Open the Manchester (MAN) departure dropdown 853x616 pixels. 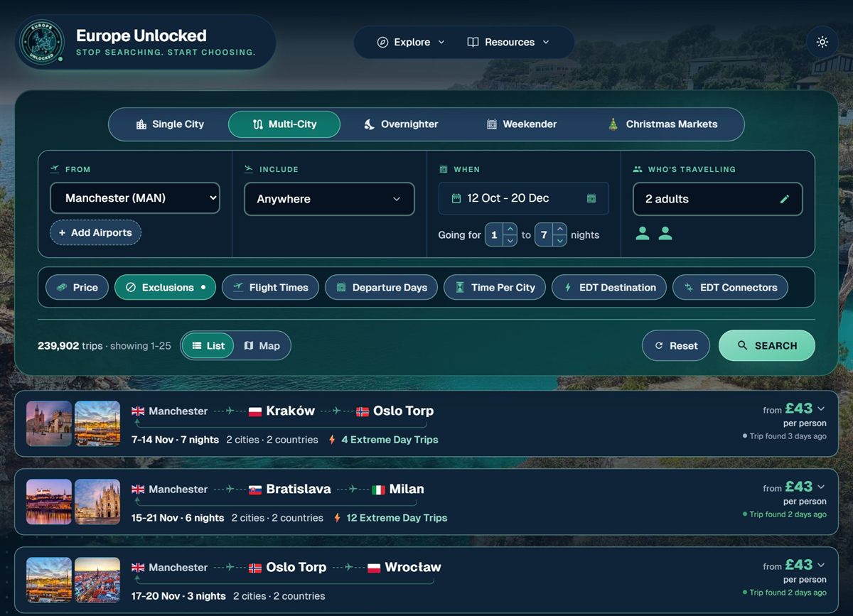coord(135,198)
